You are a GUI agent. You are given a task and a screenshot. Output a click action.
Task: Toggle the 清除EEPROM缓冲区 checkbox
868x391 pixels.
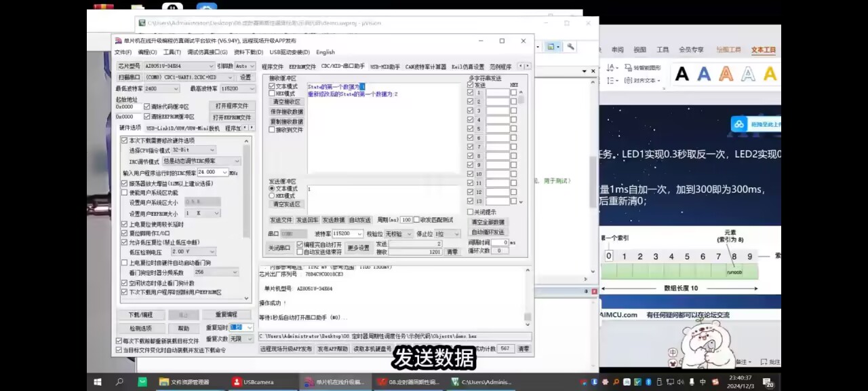[147, 117]
